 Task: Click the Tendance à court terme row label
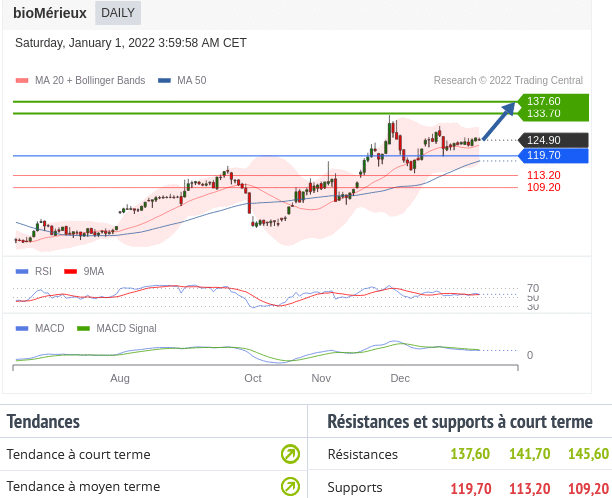tap(78, 454)
